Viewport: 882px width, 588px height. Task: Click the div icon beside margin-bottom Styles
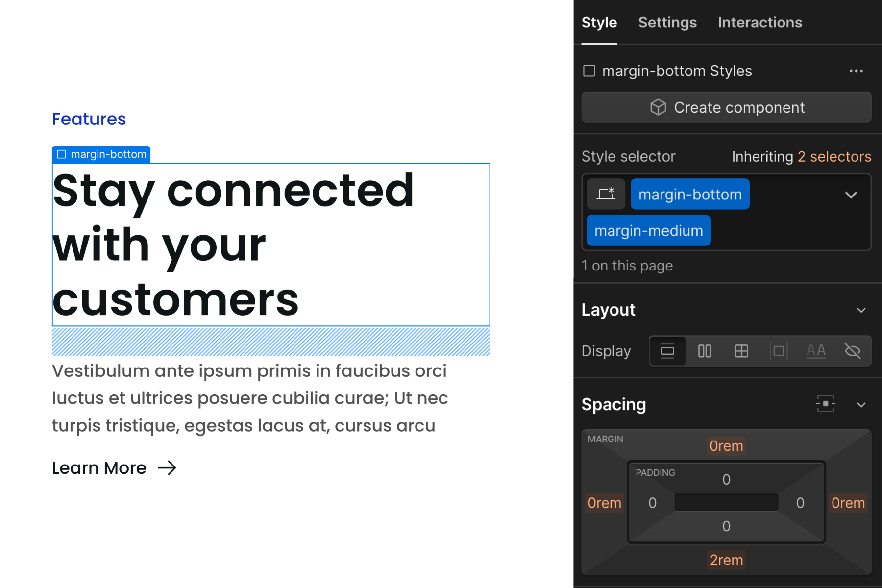589,71
